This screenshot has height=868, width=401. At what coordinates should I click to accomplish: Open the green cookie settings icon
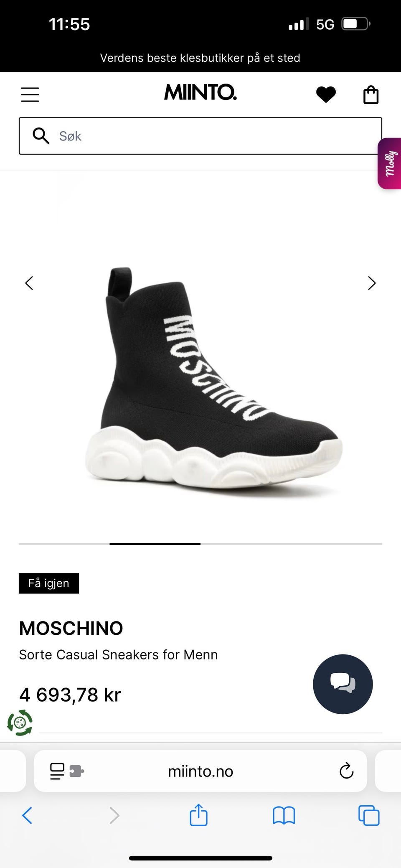[x=20, y=723]
